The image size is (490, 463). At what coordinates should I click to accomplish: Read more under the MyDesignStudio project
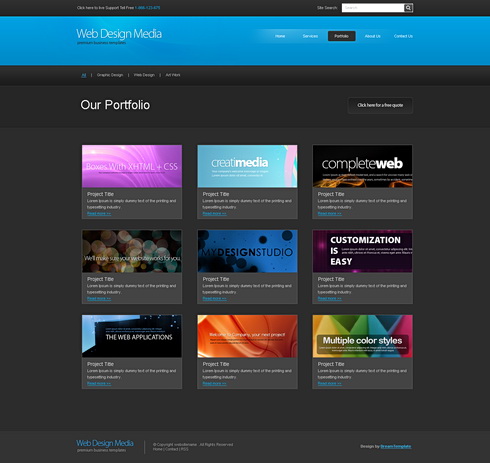coord(214,299)
